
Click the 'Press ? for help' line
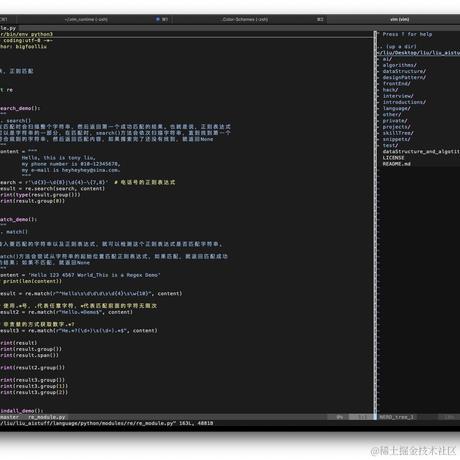407,34
